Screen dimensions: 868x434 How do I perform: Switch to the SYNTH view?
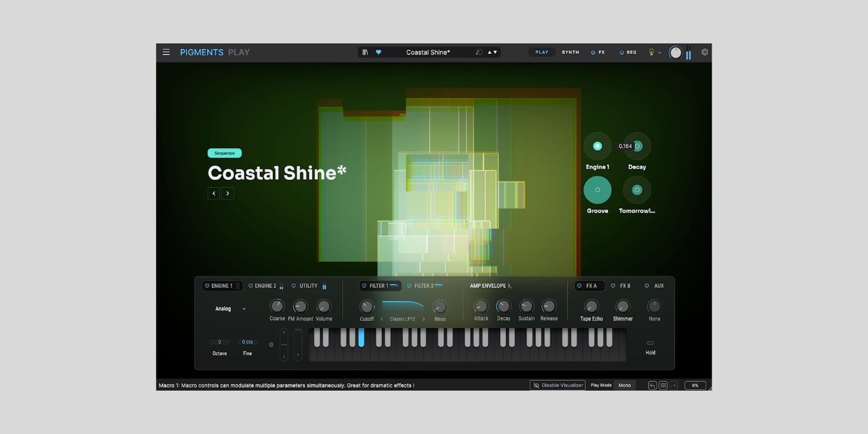[x=570, y=52]
